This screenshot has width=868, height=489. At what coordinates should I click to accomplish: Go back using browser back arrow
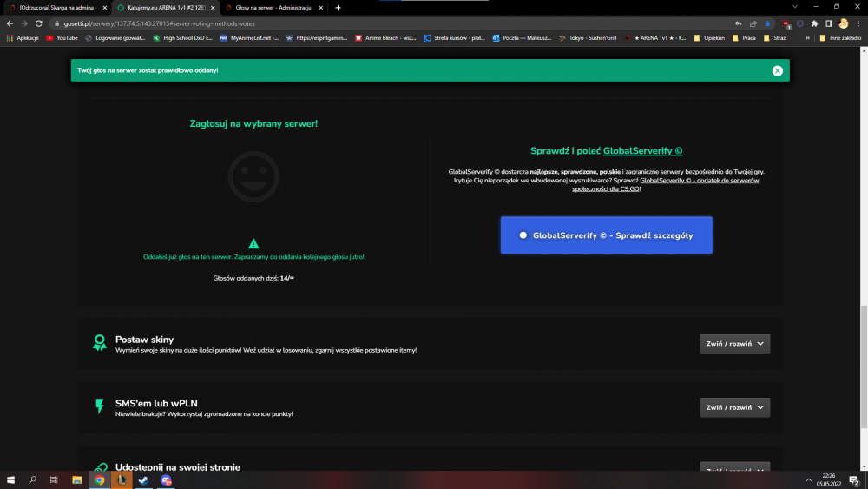[x=10, y=23]
